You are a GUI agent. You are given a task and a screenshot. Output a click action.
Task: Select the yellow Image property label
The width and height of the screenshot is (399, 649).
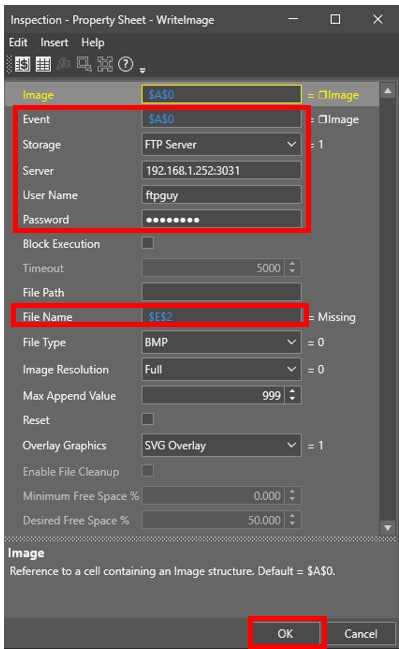(38, 95)
